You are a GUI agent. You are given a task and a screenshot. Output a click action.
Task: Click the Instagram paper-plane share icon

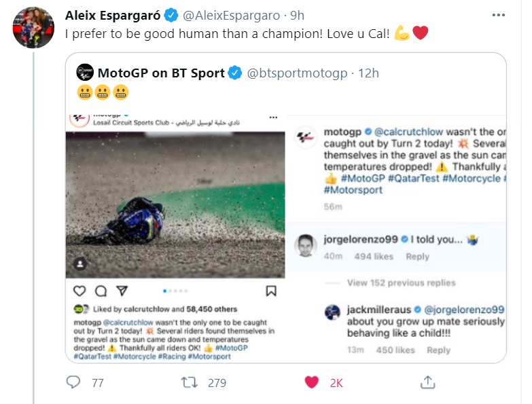click(122, 291)
